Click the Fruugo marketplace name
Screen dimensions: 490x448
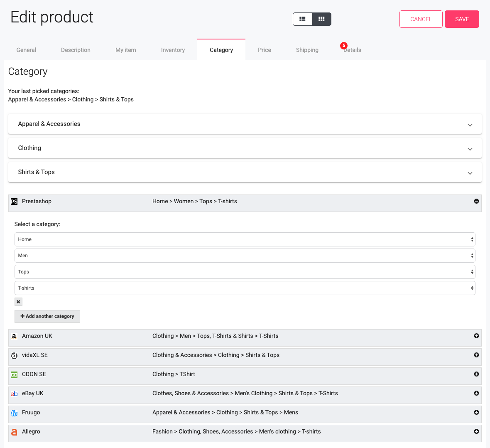click(x=31, y=412)
